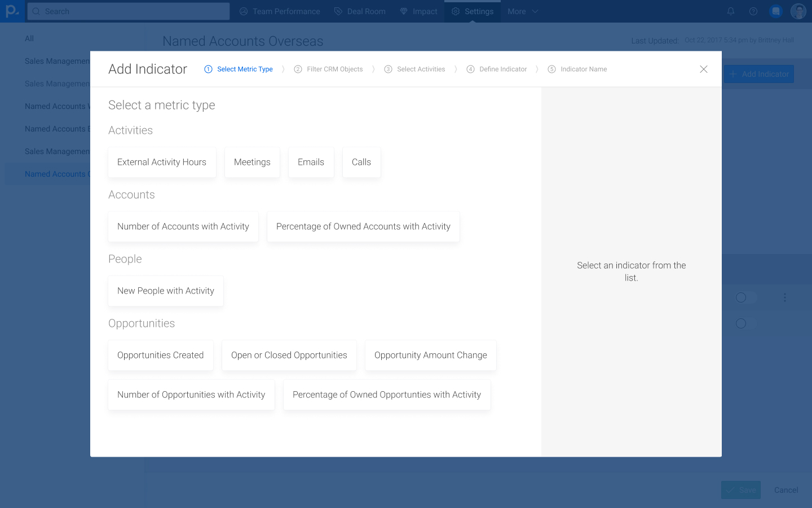812x508 pixels.
Task: Click the user profile avatar
Action: pyautogui.click(x=798, y=11)
